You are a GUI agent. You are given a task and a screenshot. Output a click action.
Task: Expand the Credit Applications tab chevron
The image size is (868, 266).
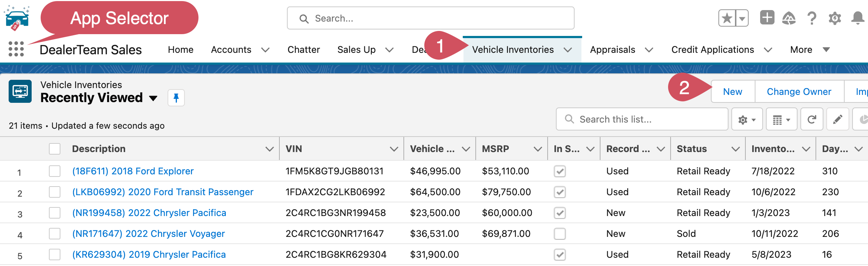[x=768, y=50]
